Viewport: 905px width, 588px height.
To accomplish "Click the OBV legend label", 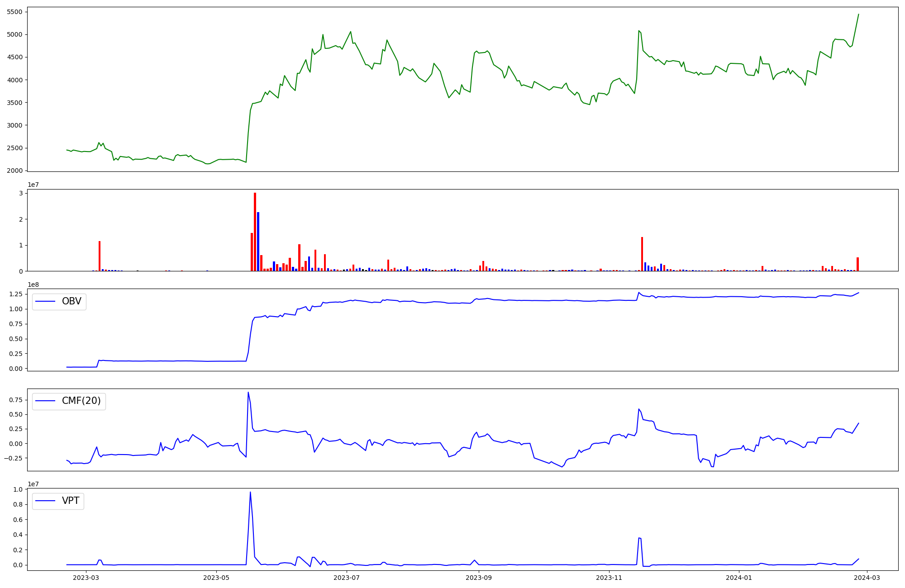I will click(x=71, y=302).
